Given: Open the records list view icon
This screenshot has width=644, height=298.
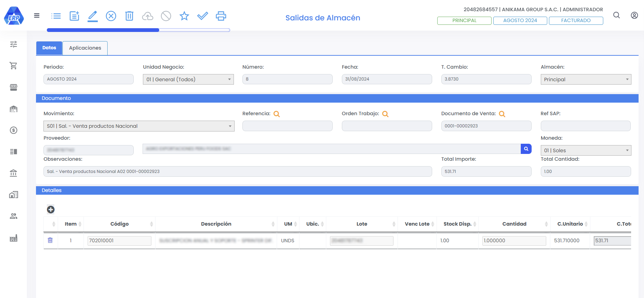Looking at the screenshot, I should [x=56, y=16].
